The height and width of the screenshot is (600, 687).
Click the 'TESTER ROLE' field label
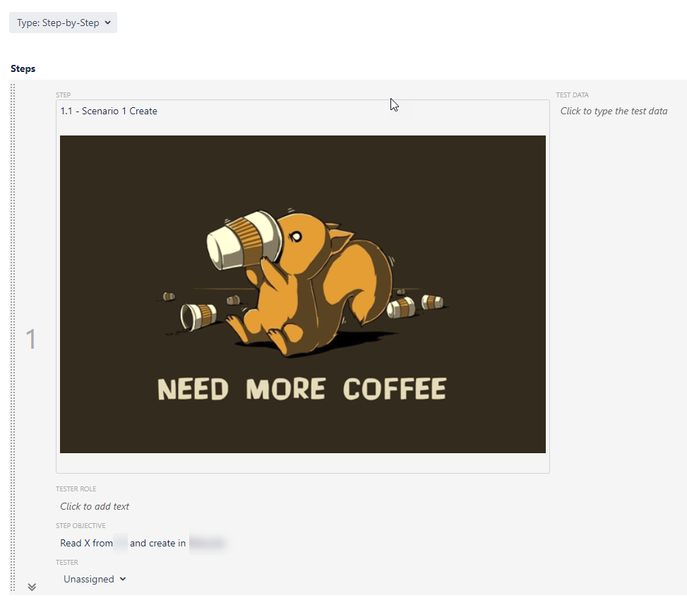76,489
